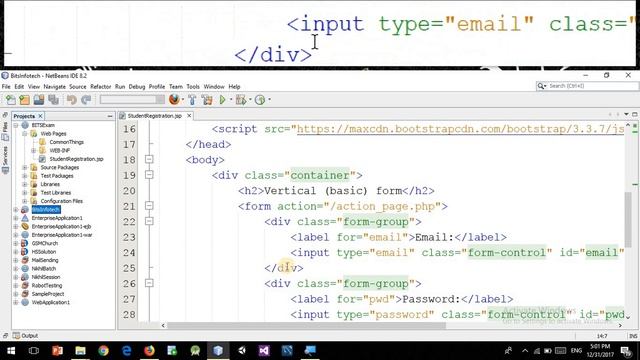Click the Windows Start button
Image resolution: width=640 pixels, height=360 pixels.
point(11,350)
